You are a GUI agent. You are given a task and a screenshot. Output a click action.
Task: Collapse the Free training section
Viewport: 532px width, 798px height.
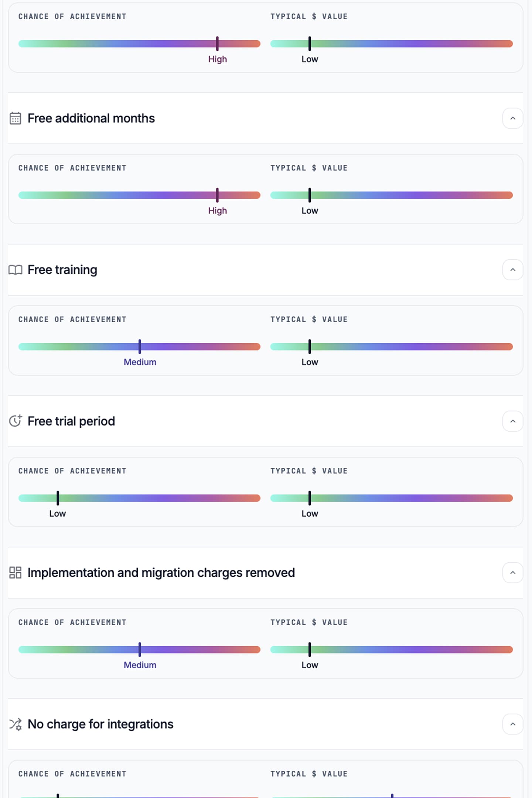coord(512,269)
